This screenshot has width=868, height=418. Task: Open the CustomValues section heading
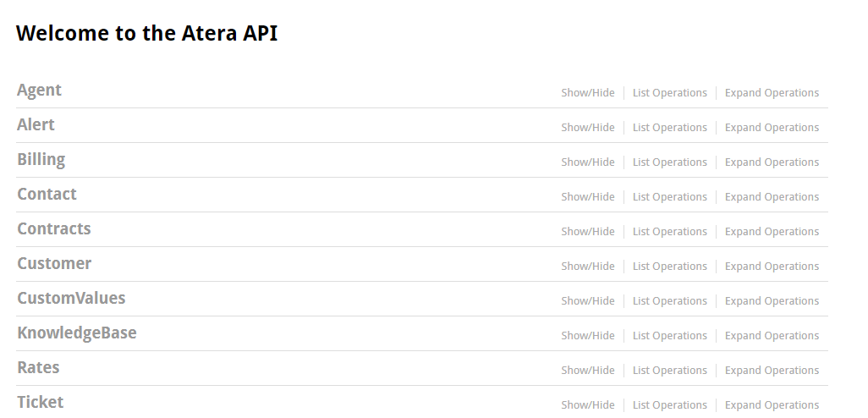(71, 298)
